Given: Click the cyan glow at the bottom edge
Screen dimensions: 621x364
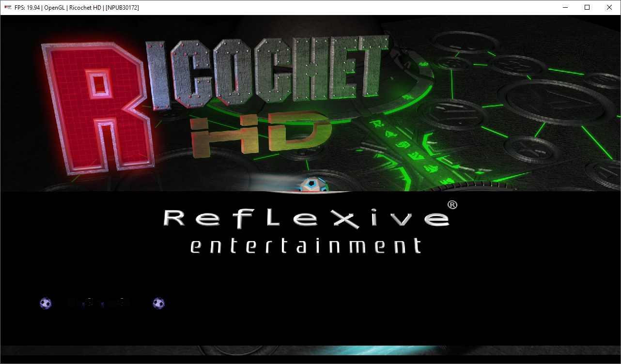Looking at the screenshot, I should [x=310, y=351].
